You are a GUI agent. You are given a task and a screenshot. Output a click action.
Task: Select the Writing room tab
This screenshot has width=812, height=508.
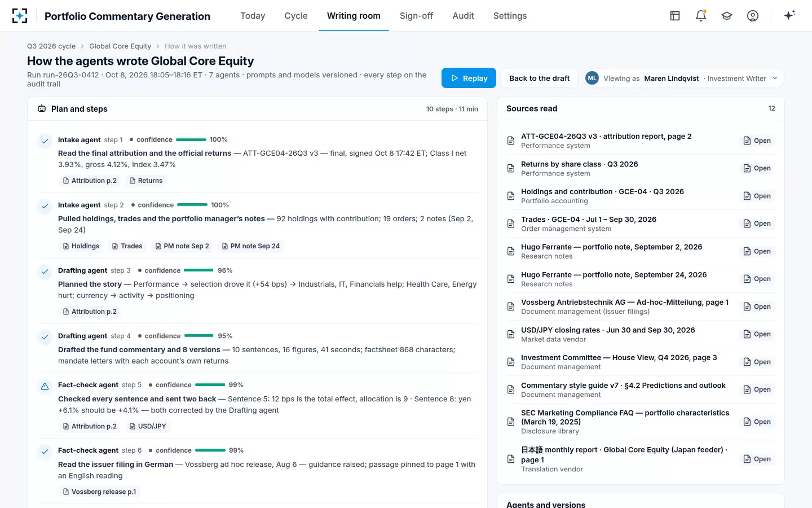tap(354, 16)
